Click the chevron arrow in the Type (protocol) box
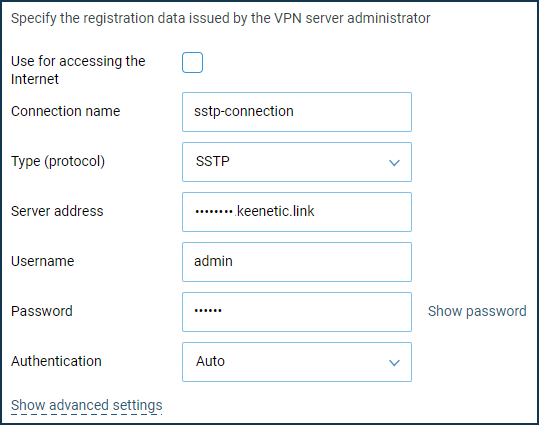539x425 pixels. point(394,162)
